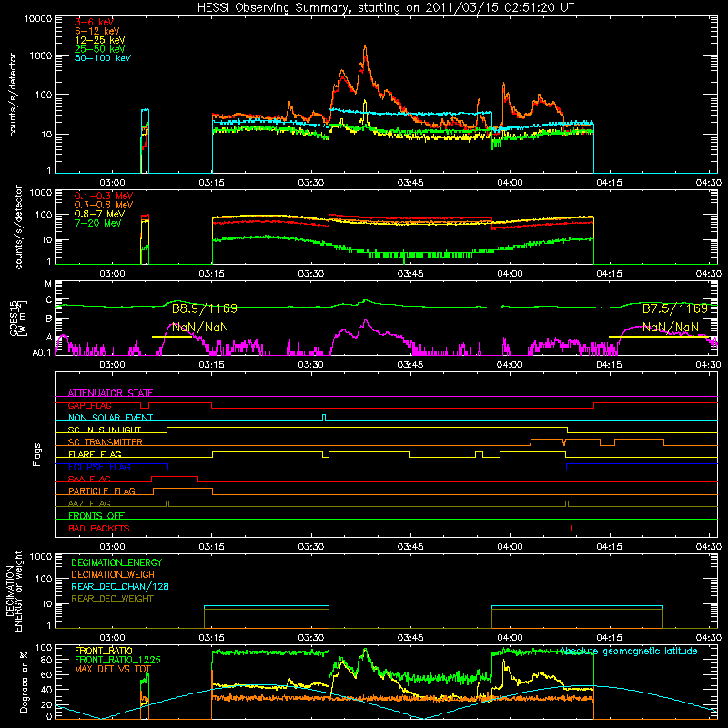728x728 pixels.
Task: Click the REAR_DEC_CHAN/128 legend label
Action: point(120,586)
